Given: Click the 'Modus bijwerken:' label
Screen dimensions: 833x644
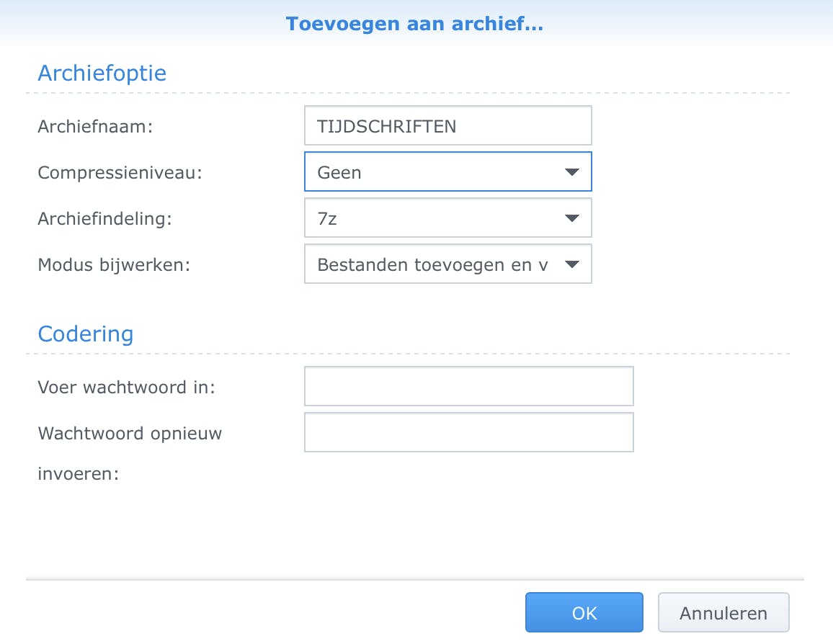Looking at the screenshot, I should click(x=114, y=265).
